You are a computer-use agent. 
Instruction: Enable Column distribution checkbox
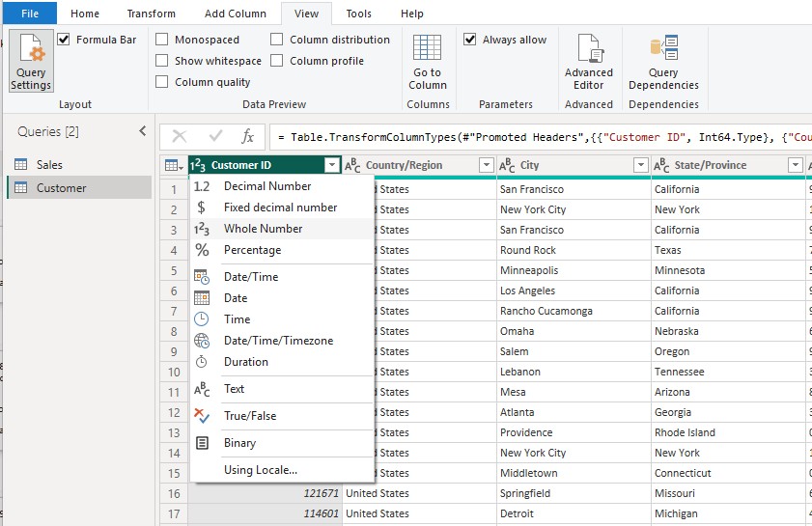(x=276, y=40)
